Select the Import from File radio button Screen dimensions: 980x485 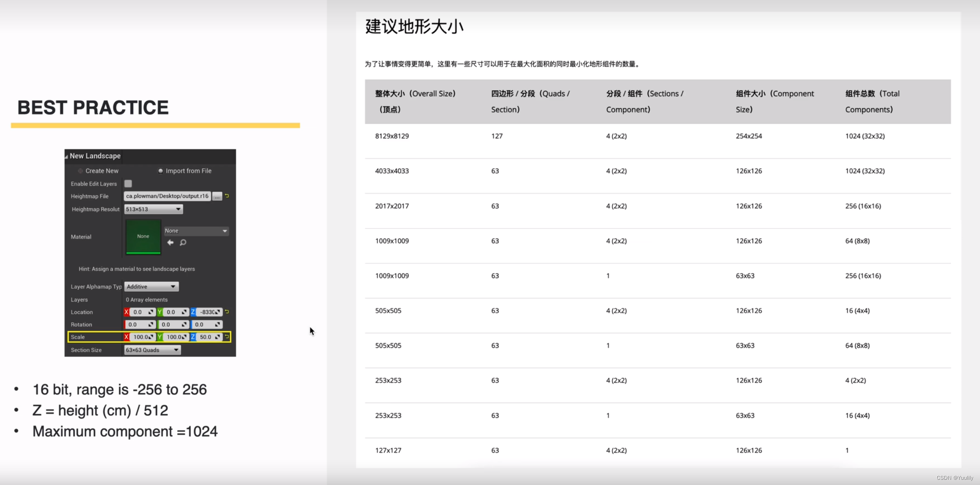click(161, 171)
